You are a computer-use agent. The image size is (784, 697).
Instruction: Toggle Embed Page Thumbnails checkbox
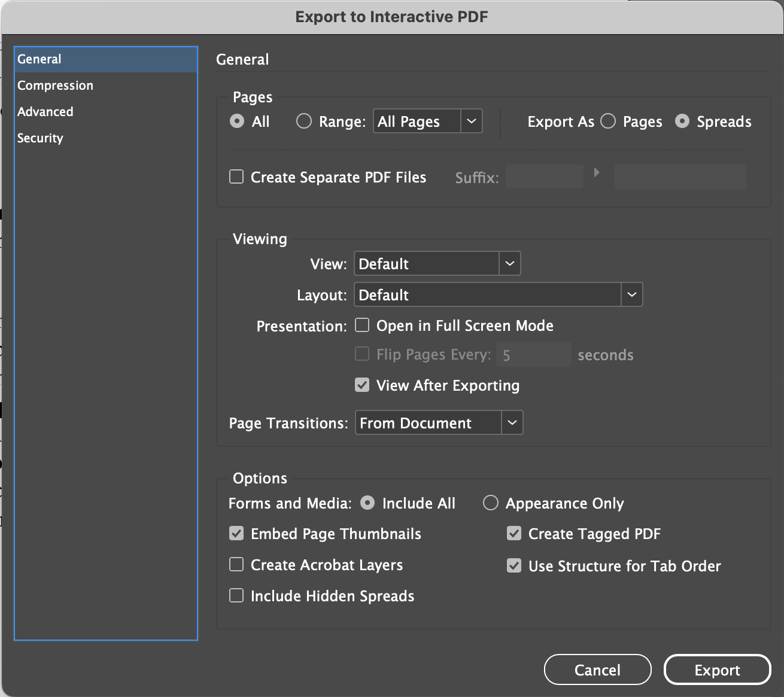coord(237,534)
